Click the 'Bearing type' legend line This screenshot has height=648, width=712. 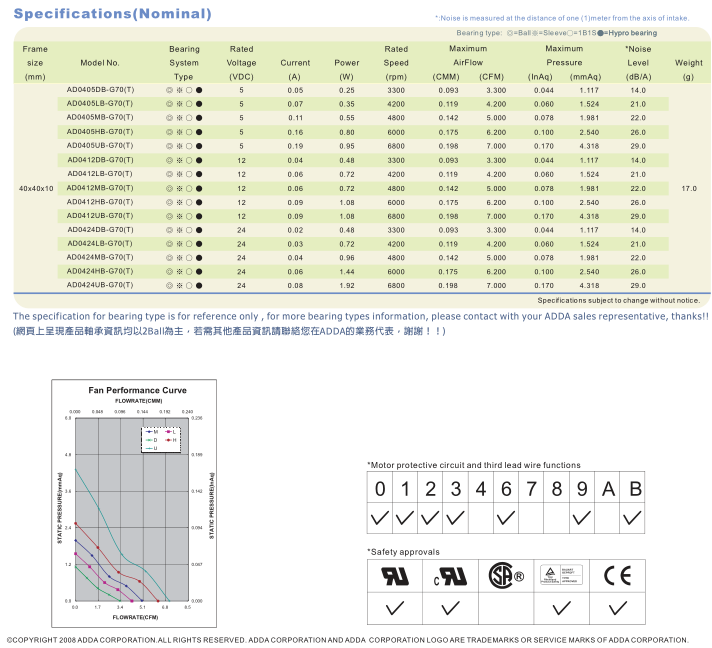click(557, 33)
